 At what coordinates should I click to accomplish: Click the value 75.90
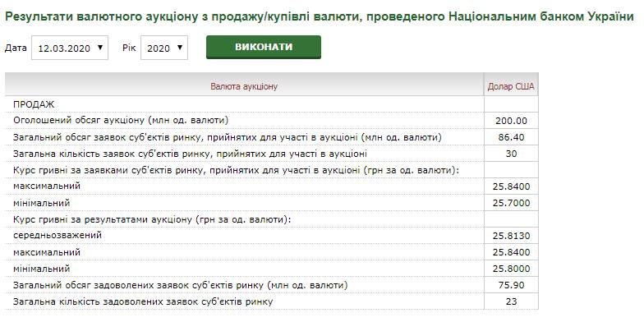pyautogui.click(x=511, y=286)
